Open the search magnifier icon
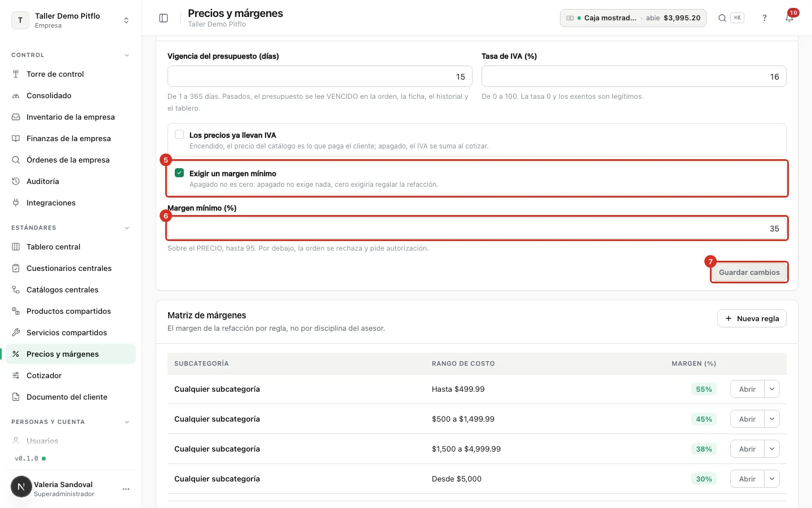The height and width of the screenshot is (508, 812). [722, 18]
